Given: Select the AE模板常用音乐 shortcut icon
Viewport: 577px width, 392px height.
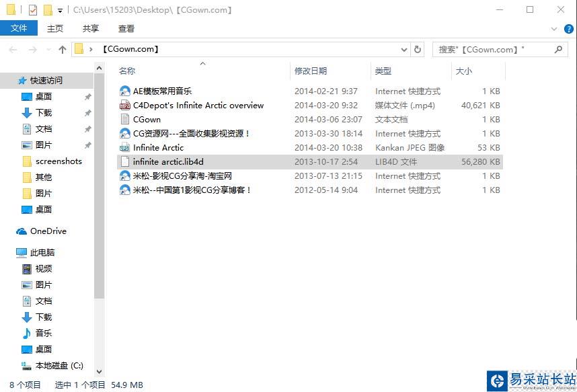Looking at the screenshot, I should click(125, 91).
